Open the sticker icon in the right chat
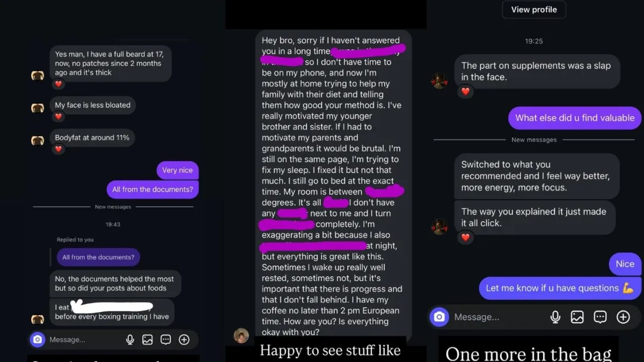This screenshot has width=644, height=362. click(600, 317)
